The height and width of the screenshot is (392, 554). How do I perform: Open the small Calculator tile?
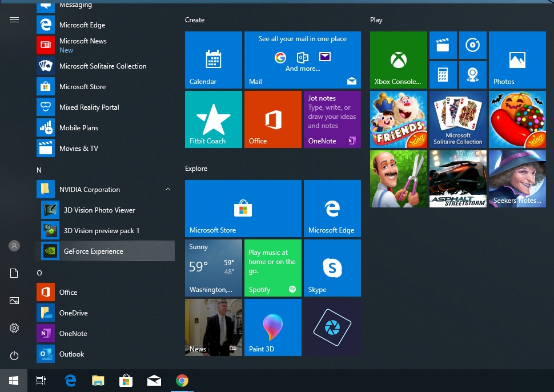pos(443,75)
